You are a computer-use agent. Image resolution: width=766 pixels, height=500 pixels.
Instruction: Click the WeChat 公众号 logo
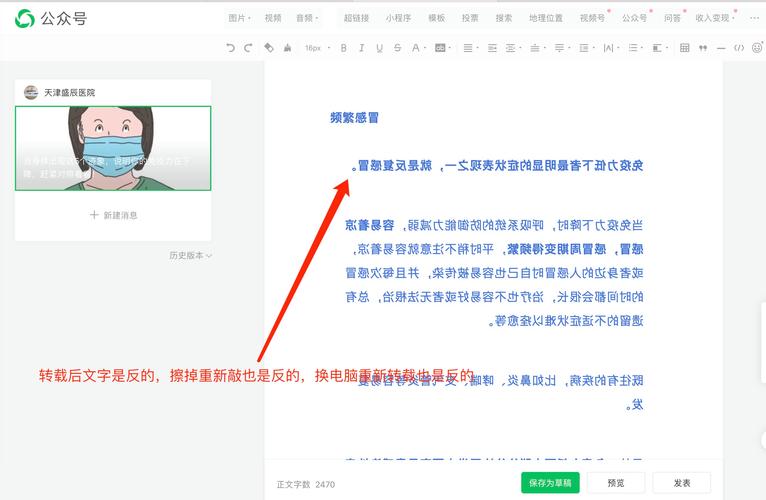(x=51, y=18)
